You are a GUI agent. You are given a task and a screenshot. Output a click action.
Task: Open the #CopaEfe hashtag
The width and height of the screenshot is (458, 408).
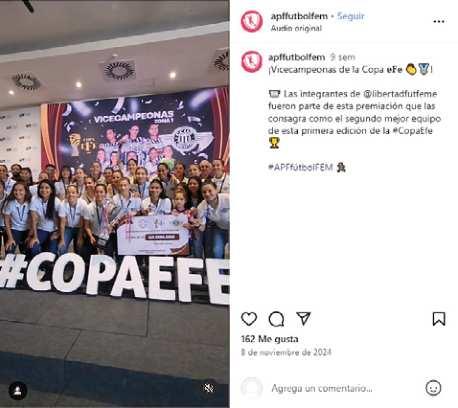[412, 131]
